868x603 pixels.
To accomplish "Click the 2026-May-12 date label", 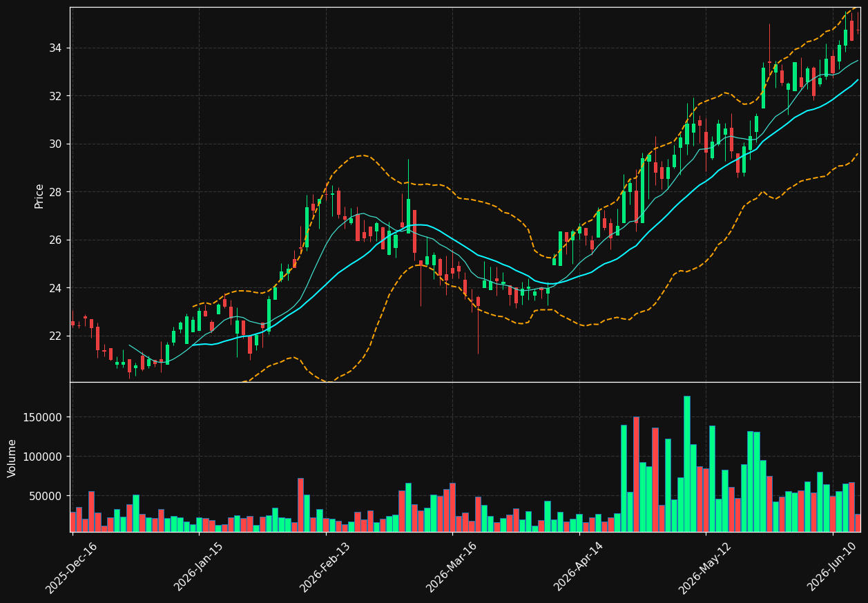I will 704,568.
